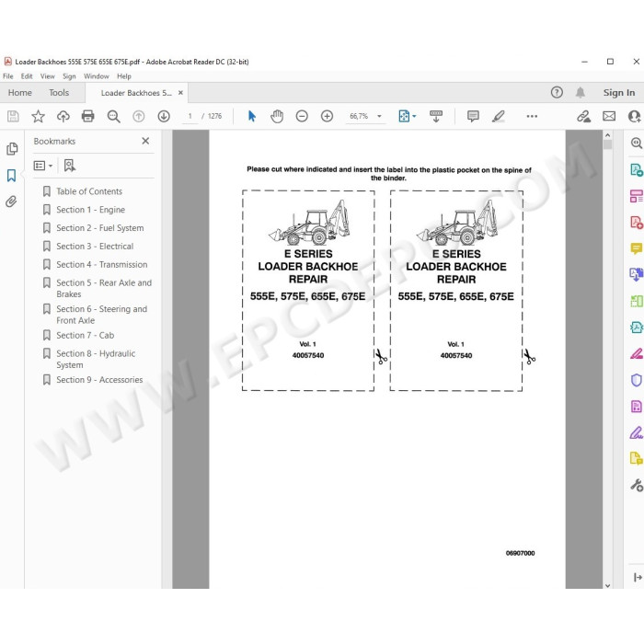
Task: Open the Find text magnifier
Action: pos(113,116)
